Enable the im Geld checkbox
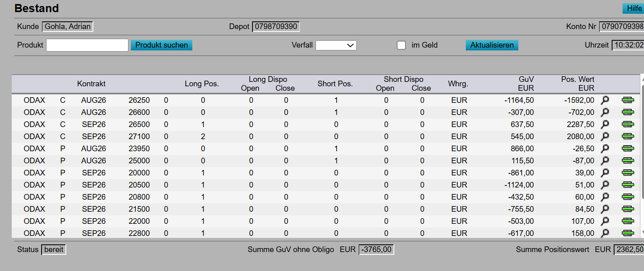Screen dimensions: 644x271 (x=401, y=45)
